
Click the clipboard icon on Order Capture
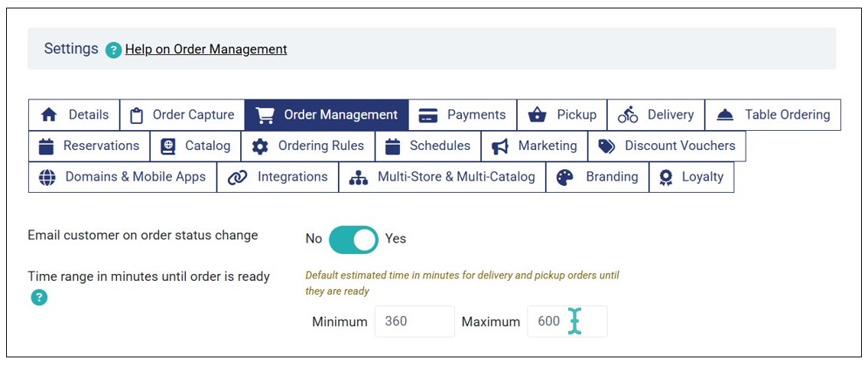[136, 116]
